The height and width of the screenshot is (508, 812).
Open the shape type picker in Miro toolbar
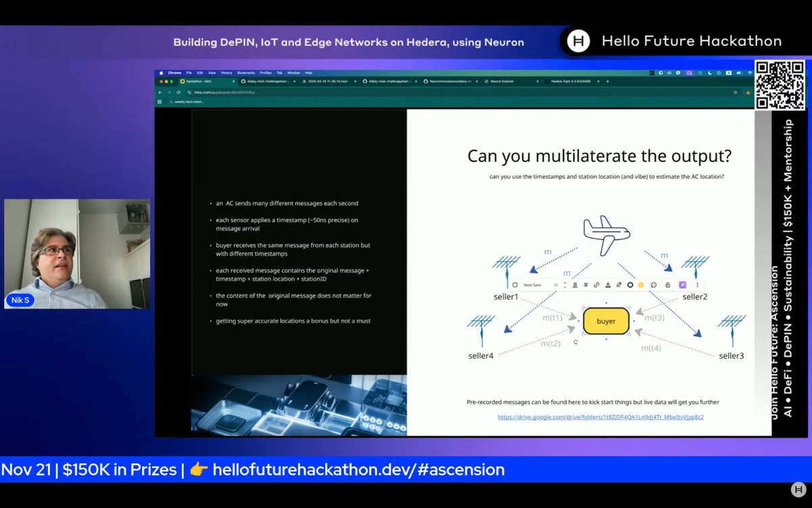(x=515, y=285)
